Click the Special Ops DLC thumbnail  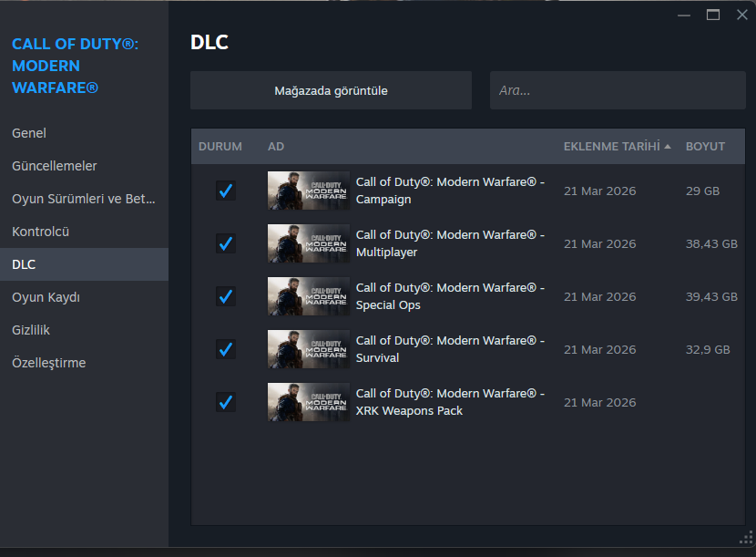point(309,296)
